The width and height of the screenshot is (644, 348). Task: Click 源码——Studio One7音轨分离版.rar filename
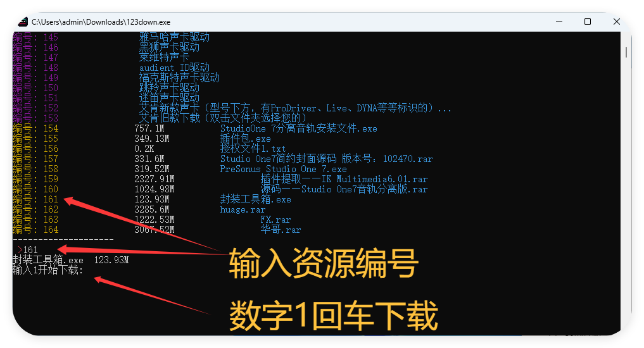click(344, 189)
